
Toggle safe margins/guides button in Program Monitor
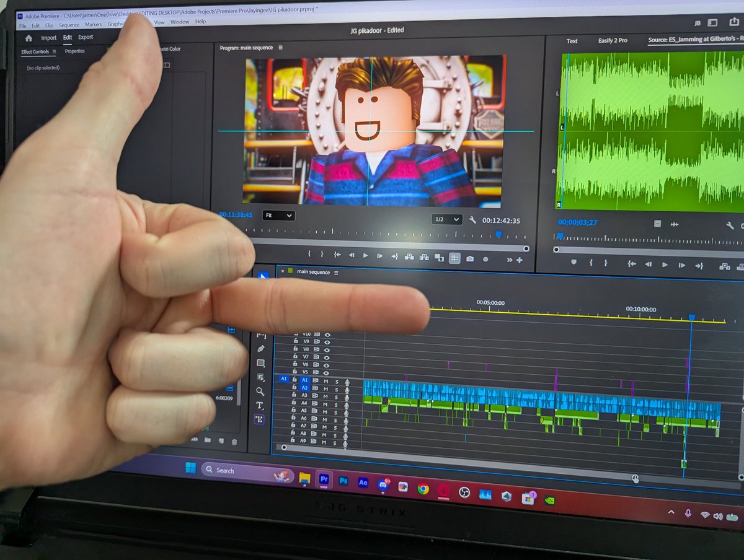pos(454,258)
